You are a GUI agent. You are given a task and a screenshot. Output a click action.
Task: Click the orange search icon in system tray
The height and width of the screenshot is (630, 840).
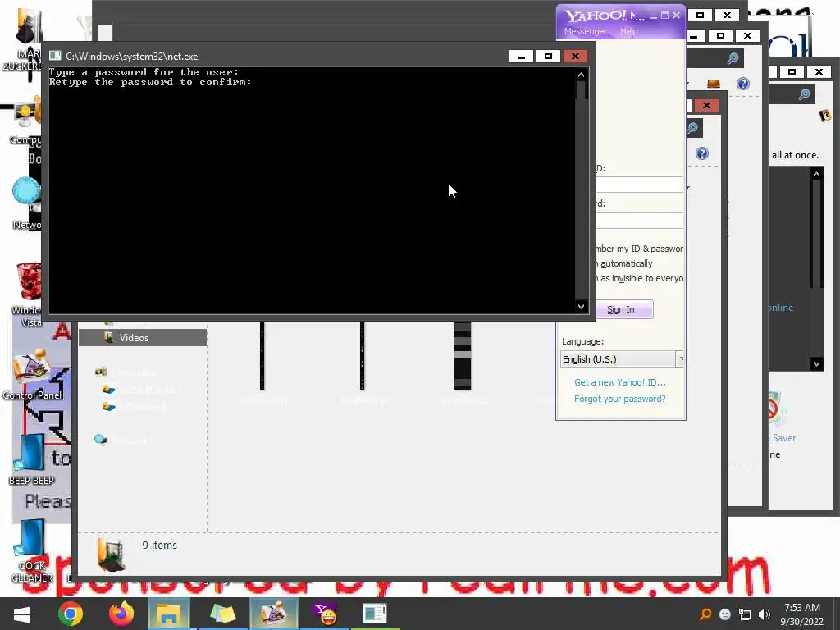pyautogui.click(x=705, y=614)
